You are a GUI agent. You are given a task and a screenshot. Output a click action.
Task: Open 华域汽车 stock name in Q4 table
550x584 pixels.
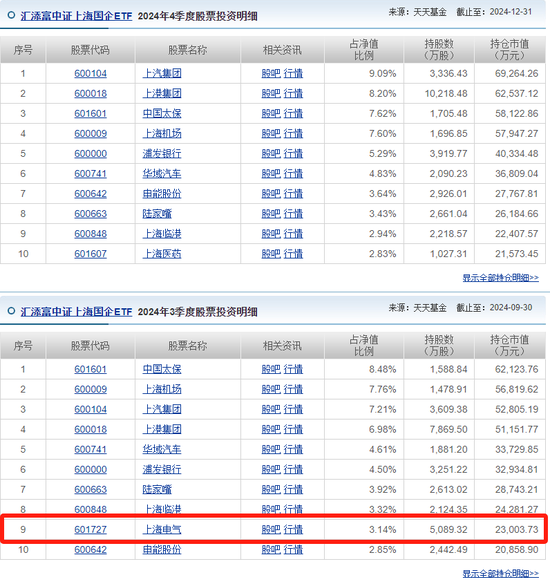tap(162, 174)
